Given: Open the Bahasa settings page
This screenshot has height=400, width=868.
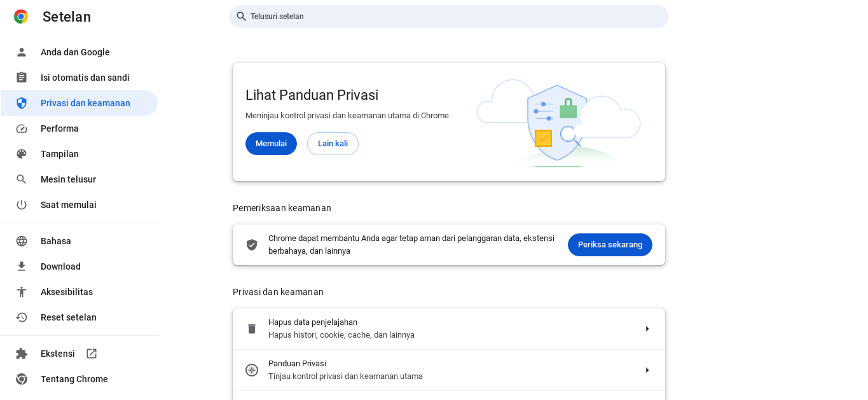Looking at the screenshot, I should coord(79,241).
